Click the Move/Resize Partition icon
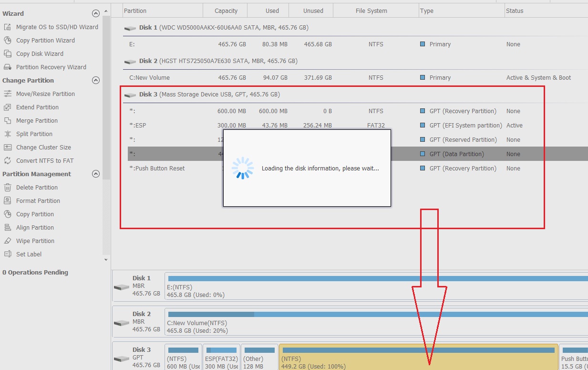This screenshot has width=588, height=370. coord(7,94)
